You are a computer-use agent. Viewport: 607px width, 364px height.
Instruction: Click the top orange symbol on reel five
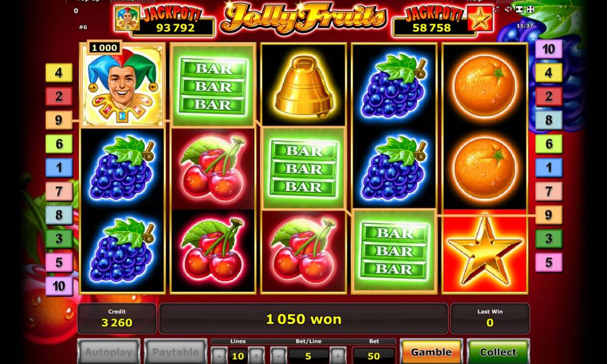click(x=484, y=86)
